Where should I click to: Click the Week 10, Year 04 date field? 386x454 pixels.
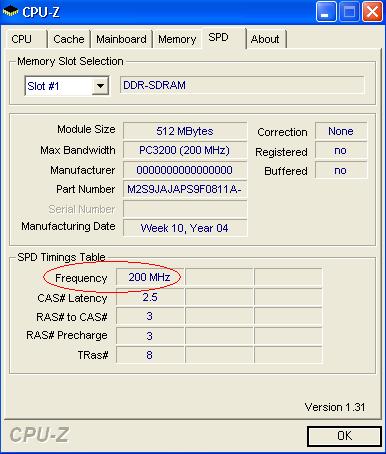click(x=185, y=228)
